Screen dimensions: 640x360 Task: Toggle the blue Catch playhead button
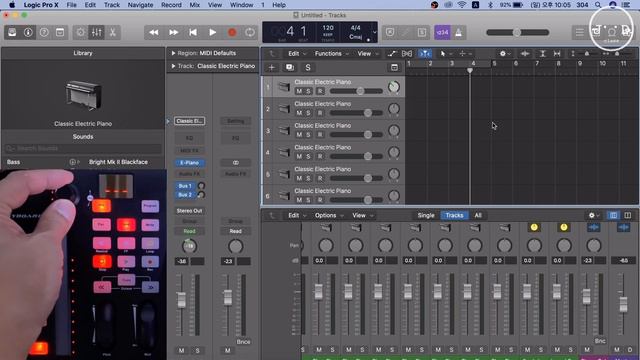[424, 53]
